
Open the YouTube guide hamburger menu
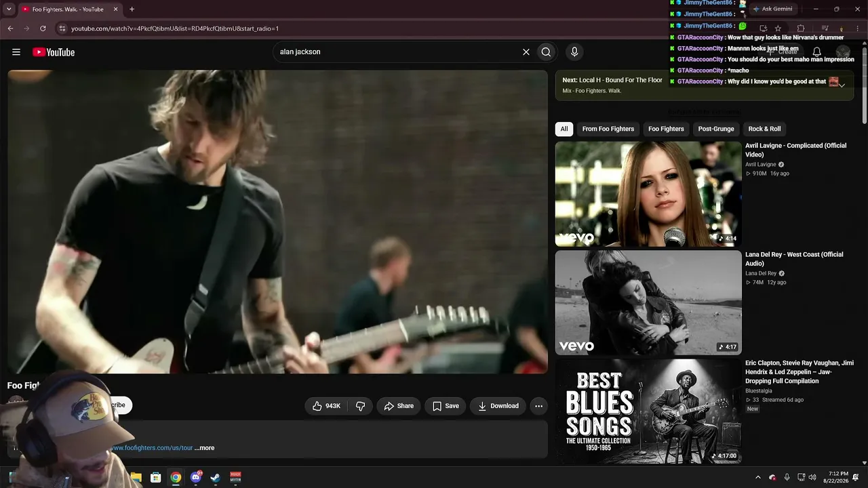click(16, 52)
